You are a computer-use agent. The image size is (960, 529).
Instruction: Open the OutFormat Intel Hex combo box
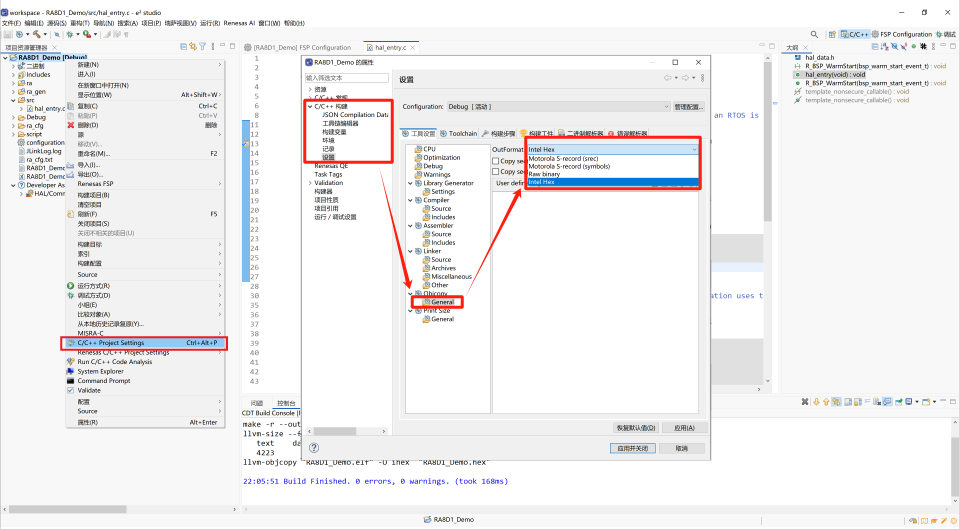(612, 149)
